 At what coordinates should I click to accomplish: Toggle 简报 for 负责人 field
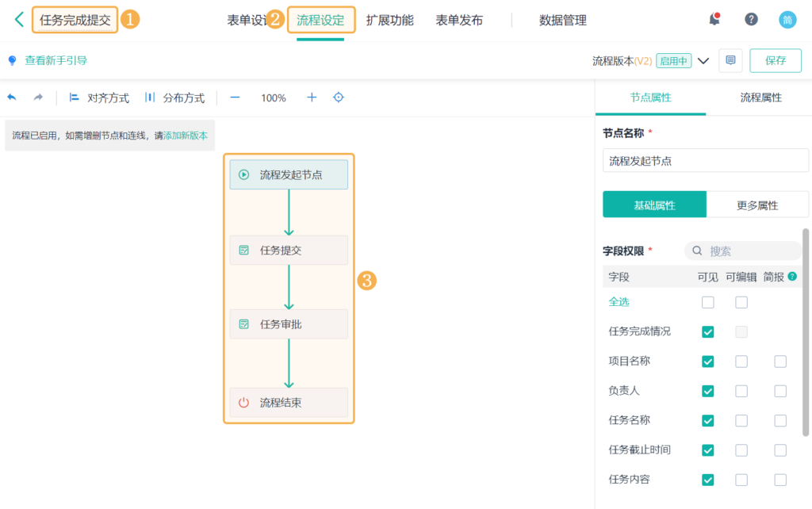(779, 391)
